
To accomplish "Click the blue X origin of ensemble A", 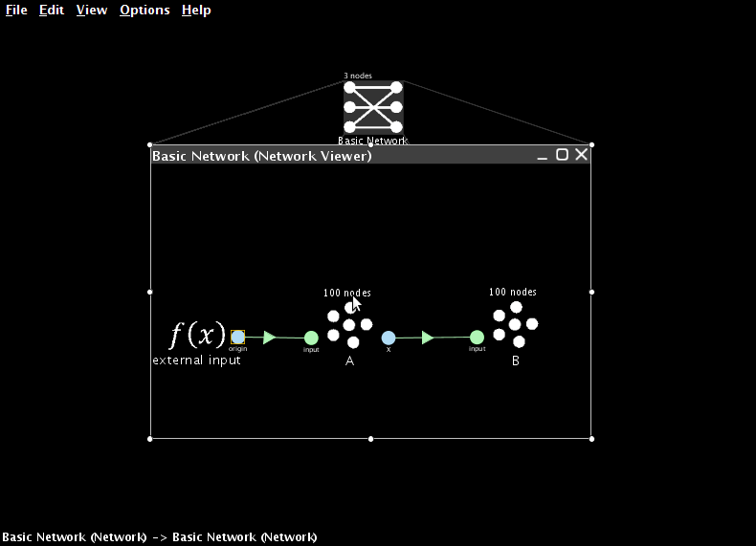I will (x=389, y=338).
